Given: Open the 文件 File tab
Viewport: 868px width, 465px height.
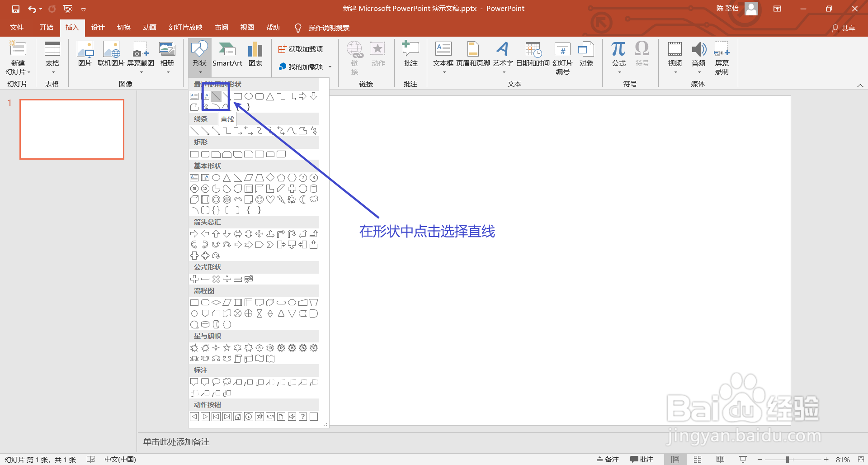Looking at the screenshot, I should pos(17,28).
